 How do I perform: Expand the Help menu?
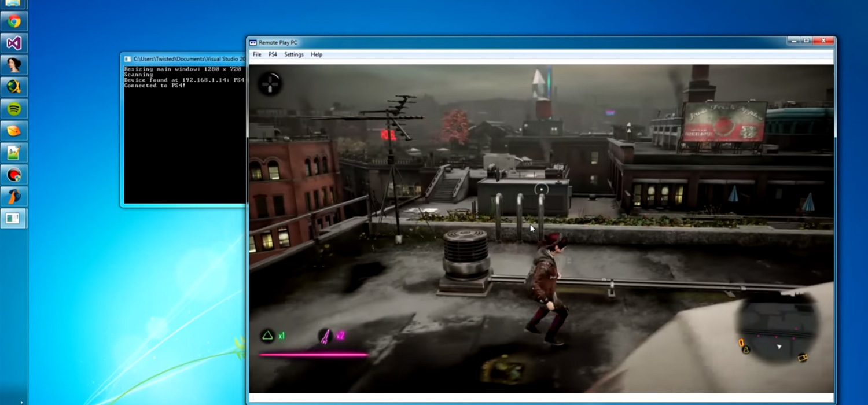(x=316, y=54)
